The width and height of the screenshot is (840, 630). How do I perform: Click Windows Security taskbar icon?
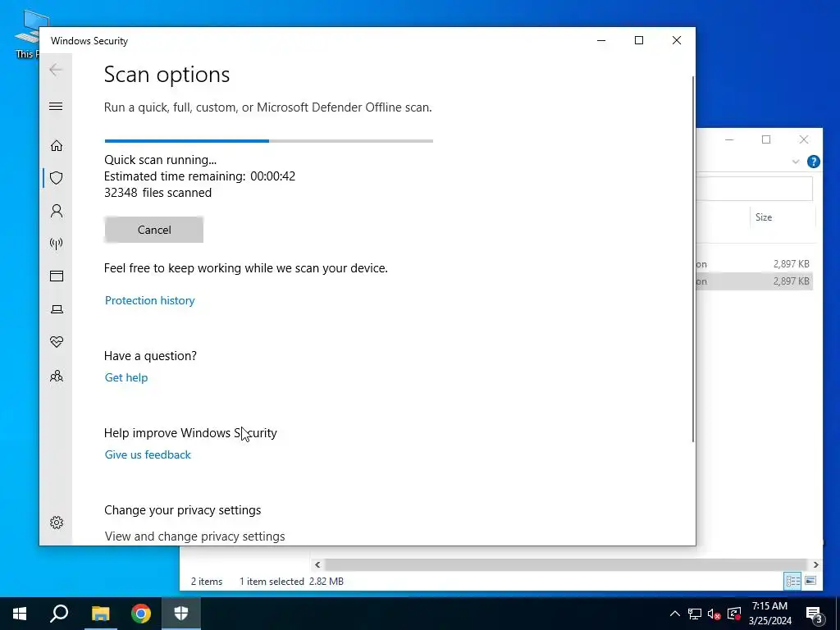[181, 614]
